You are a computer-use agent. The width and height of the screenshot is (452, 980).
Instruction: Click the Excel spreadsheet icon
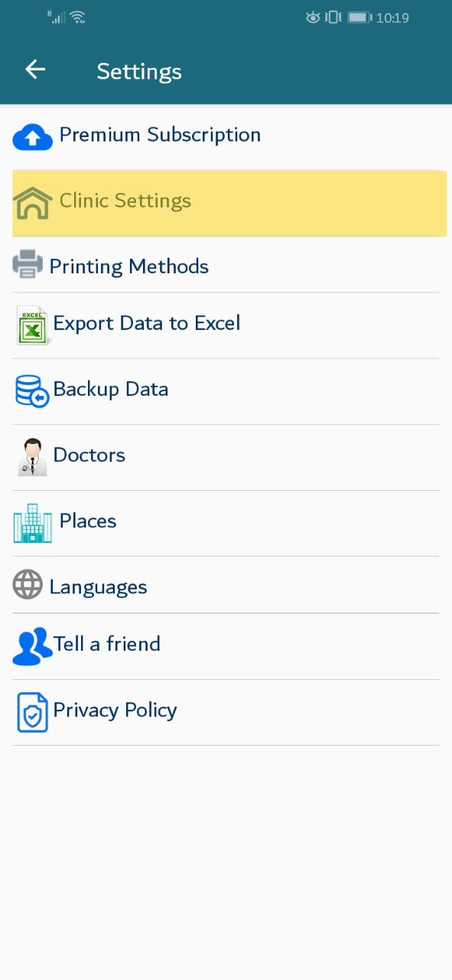[33, 325]
